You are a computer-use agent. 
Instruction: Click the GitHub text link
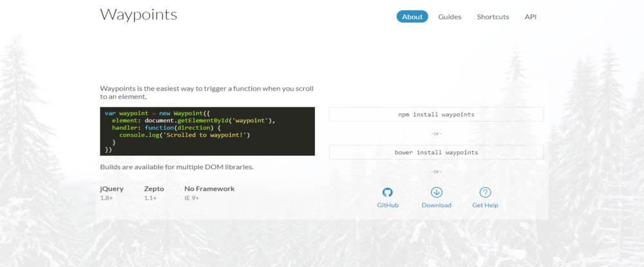388,205
